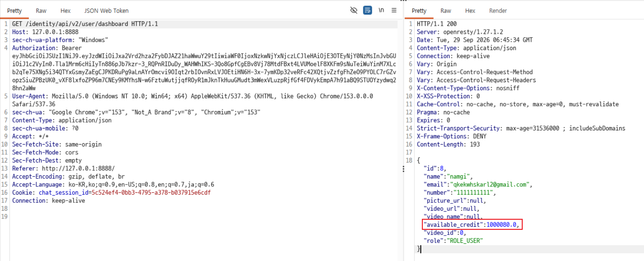Image resolution: width=644 pixels, height=261 pixels.
Task: Switch response view to Raw tab
Action: [446, 11]
